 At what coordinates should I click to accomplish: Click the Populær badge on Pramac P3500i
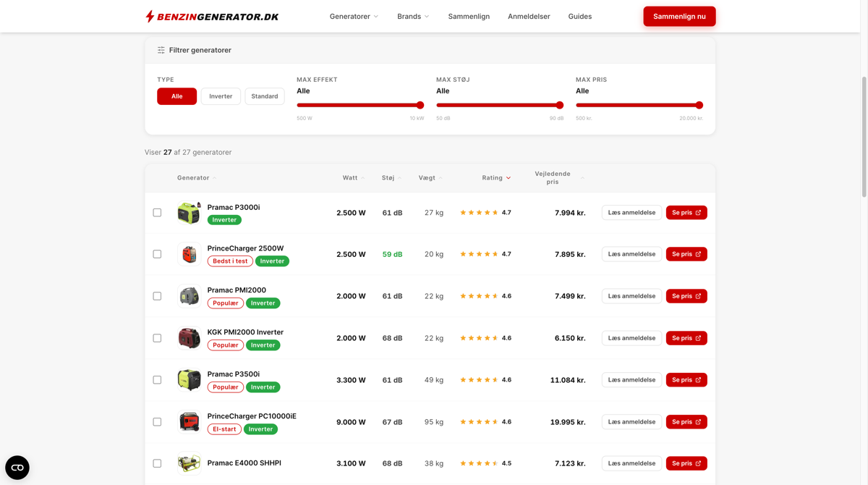click(x=225, y=387)
